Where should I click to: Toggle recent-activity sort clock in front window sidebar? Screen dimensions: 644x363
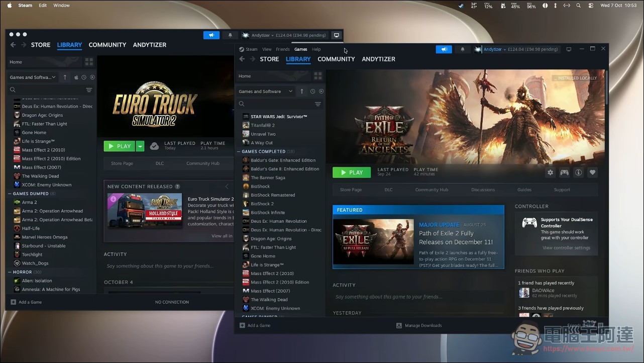pyautogui.click(x=312, y=92)
